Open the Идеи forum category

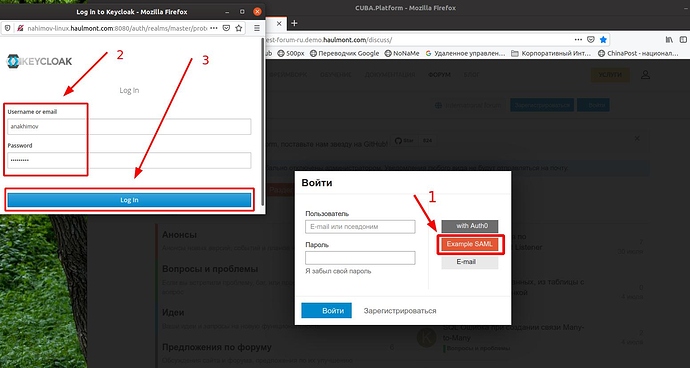pyautogui.click(x=173, y=312)
